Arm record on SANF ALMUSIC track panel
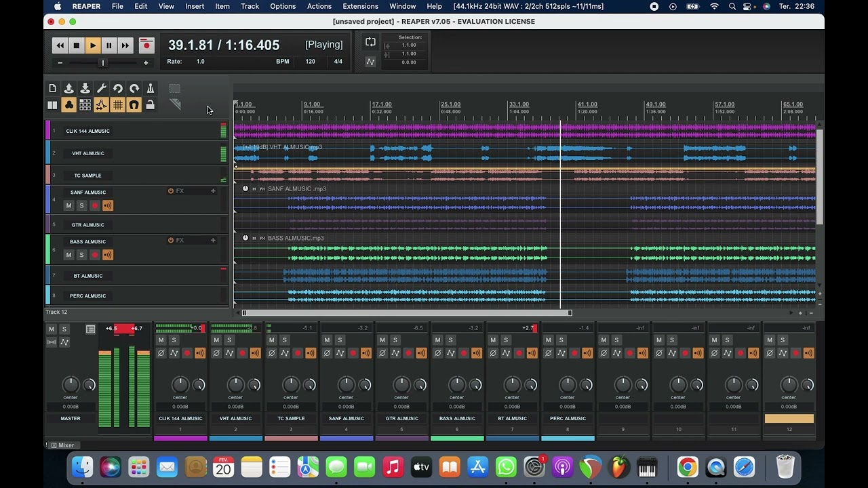 coord(94,205)
